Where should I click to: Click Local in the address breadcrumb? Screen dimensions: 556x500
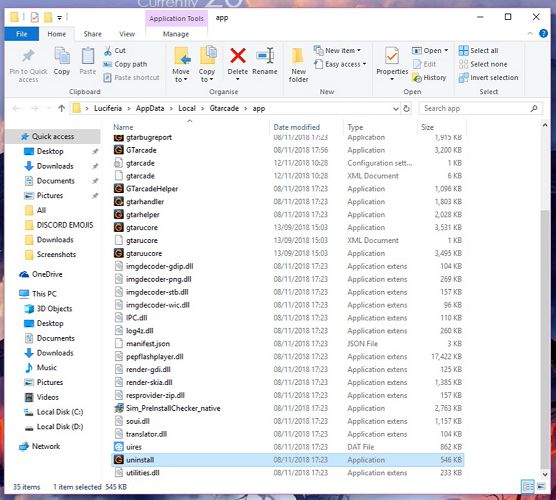187,109
